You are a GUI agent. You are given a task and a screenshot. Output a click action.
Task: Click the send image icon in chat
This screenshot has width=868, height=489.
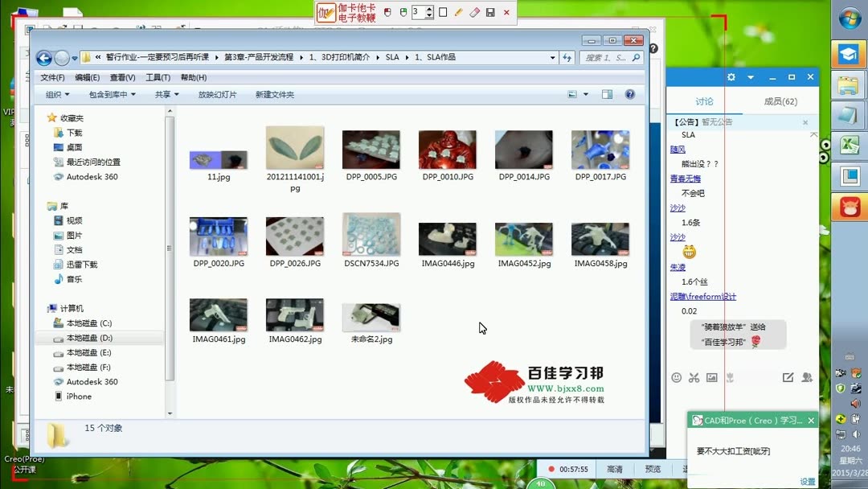pos(712,377)
